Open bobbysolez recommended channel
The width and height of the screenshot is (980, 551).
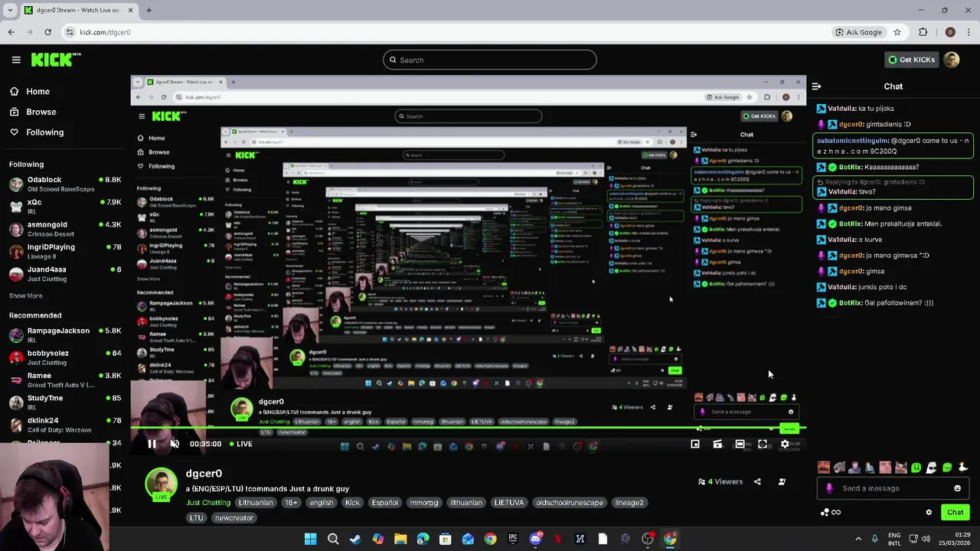[65, 357]
